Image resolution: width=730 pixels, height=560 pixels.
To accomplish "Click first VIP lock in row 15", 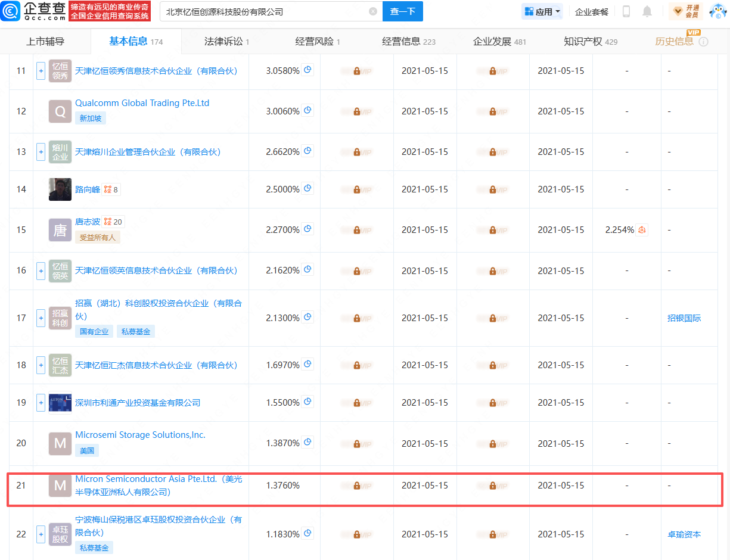I will point(356,230).
